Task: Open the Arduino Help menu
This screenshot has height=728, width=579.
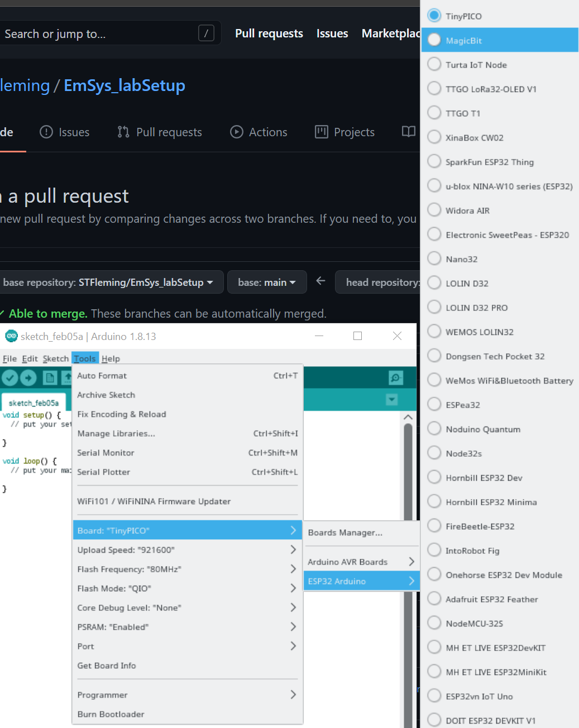Action: point(111,358)
